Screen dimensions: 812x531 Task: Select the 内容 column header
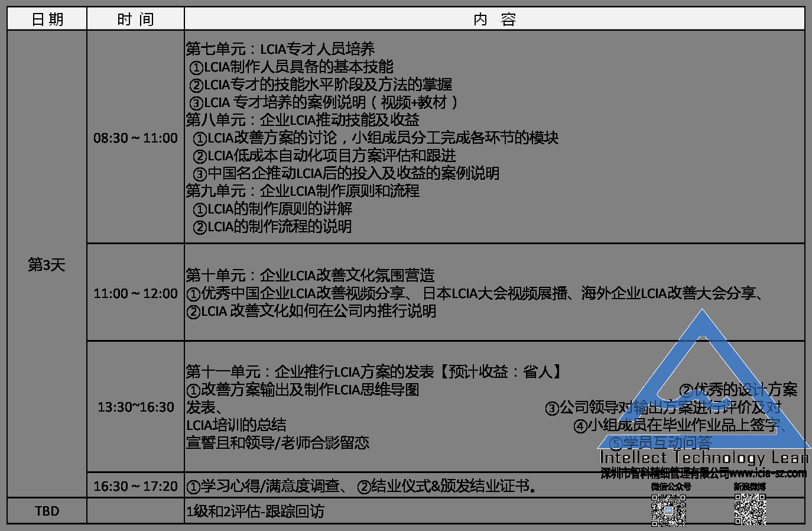[x=494, y=20]
